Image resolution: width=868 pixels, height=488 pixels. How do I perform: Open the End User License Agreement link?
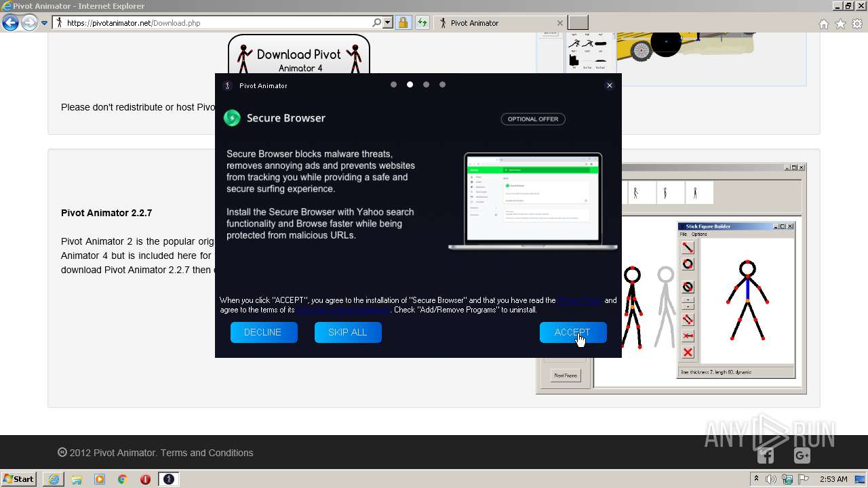point(342,310)
